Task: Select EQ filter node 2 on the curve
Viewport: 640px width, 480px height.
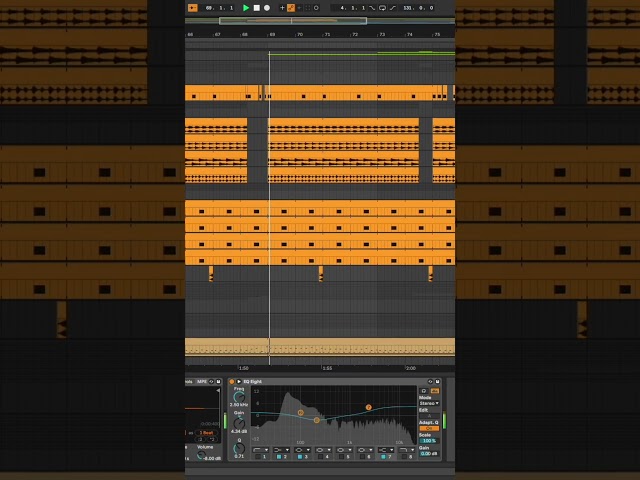Action: [x=301, y=413]
